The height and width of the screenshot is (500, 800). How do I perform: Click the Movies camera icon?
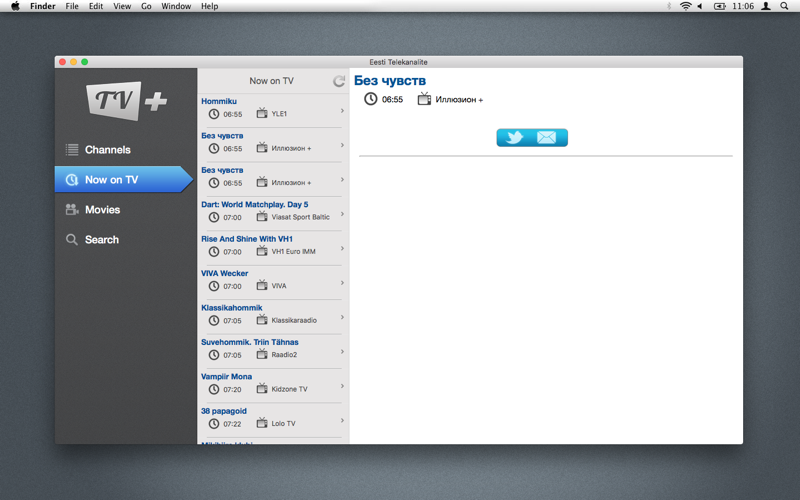click(72, 210)
